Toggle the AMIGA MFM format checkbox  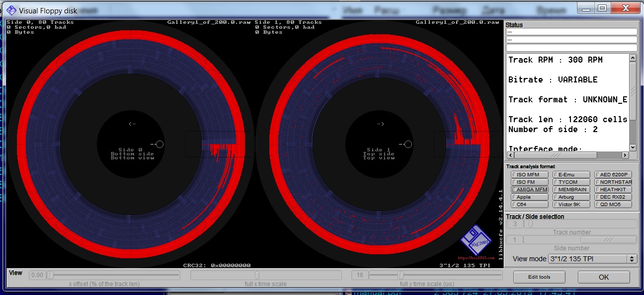coord(530,190)
